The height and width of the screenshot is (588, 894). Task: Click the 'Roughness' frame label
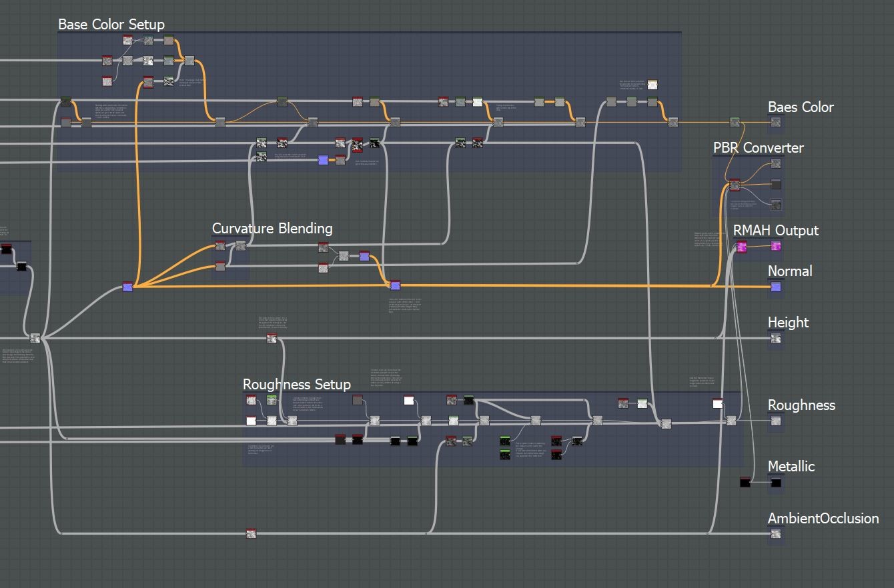click(801, 405)
